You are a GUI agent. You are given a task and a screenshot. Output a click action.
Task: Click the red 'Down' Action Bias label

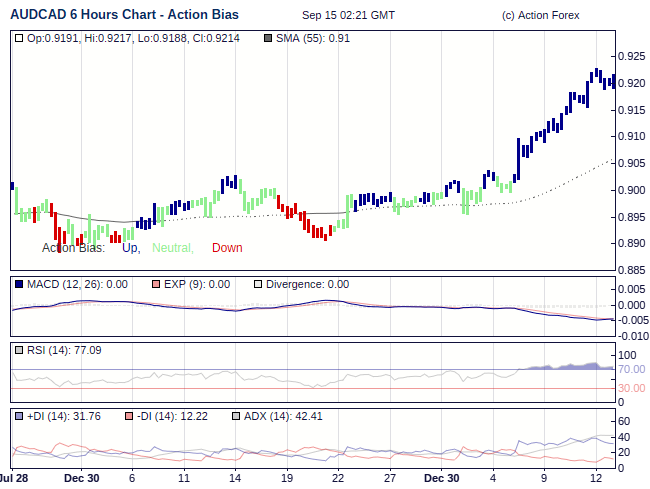pos(227,248)
